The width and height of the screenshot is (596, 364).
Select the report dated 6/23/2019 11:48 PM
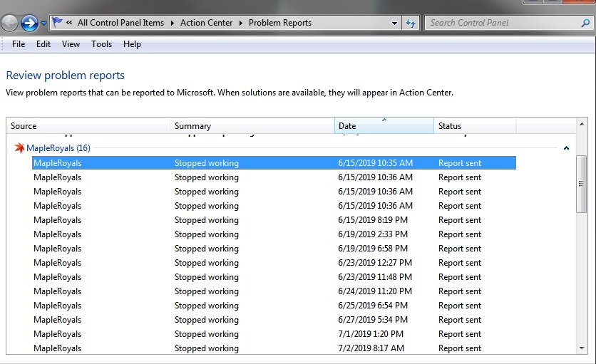pos(274,277)
